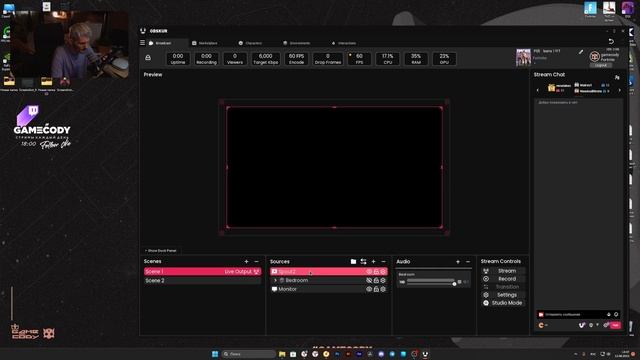Click the Logout button under the profile
The image size is (640, 360).
pyautogui.click(x=601, y=65)
